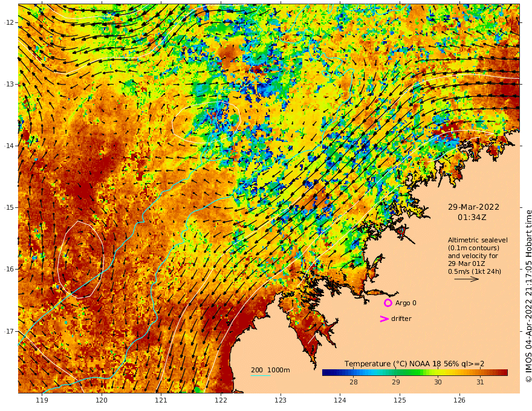This screenshot has height=411, width=532.
Task: Click the cyan 200m contour legend line
Action: pyautogui.click(x=261, y=375)
